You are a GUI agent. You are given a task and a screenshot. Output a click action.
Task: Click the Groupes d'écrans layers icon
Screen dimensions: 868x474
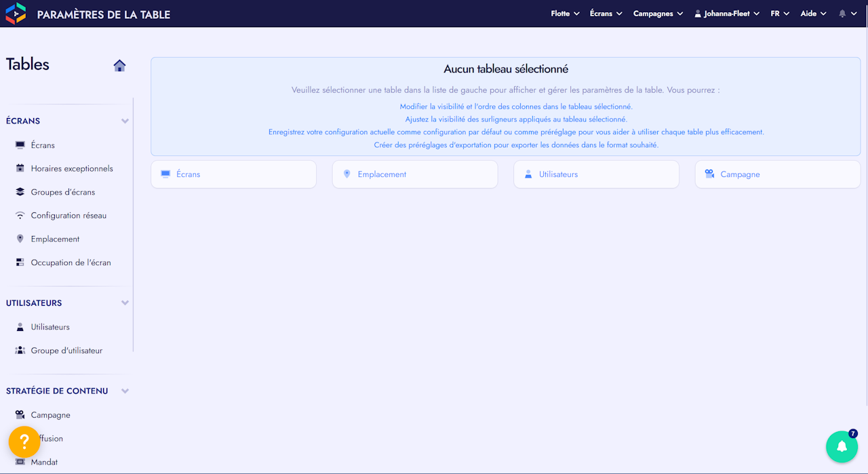[x=20, y=192]
